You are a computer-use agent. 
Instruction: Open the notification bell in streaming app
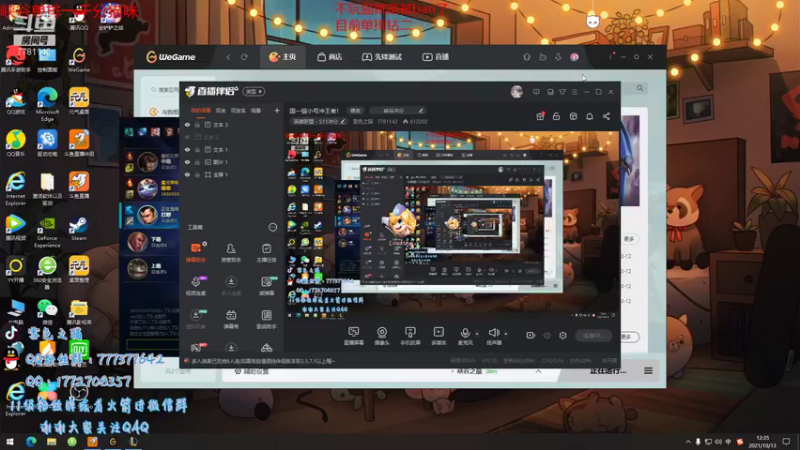click(x=589, y=116)
